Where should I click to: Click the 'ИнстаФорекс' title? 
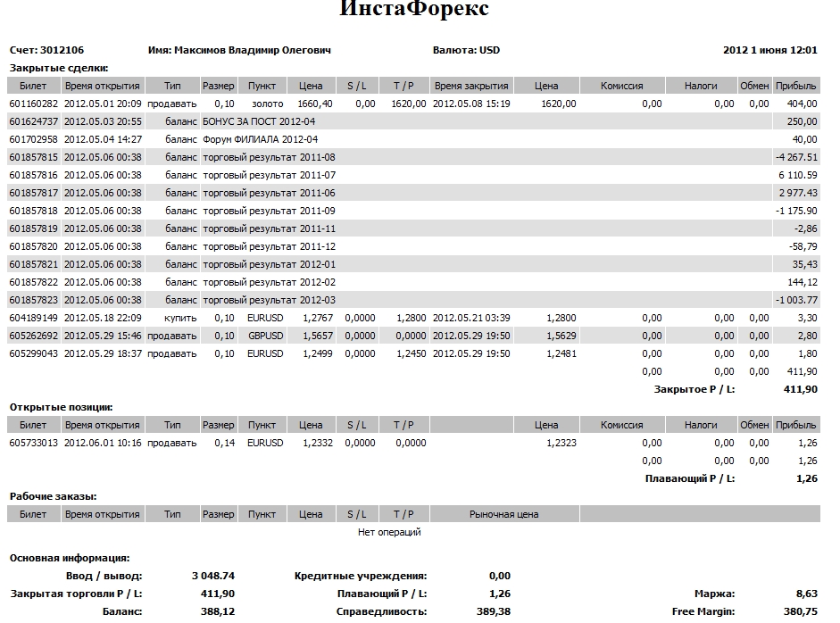click(x=414, y=9)
